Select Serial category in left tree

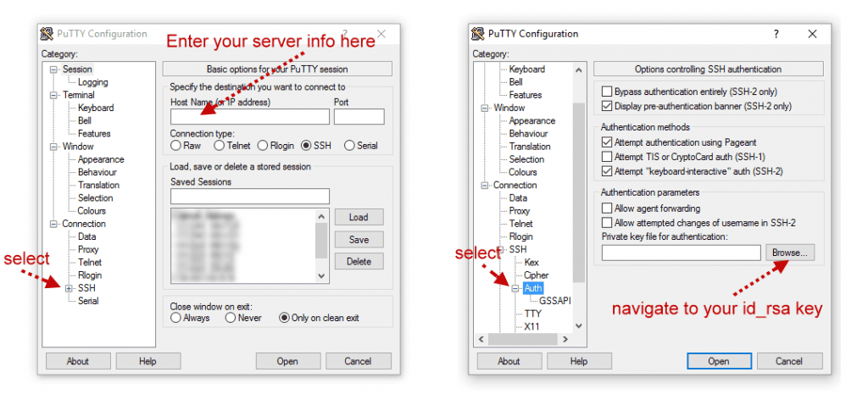[x=88, y=301]
